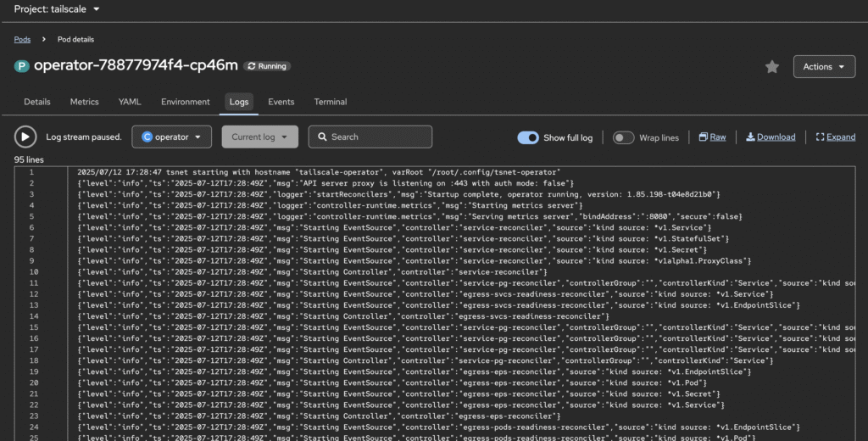This screenshot has width=868, height=441.
Task: Click the Raw window icon
Action: click(703, 137)
